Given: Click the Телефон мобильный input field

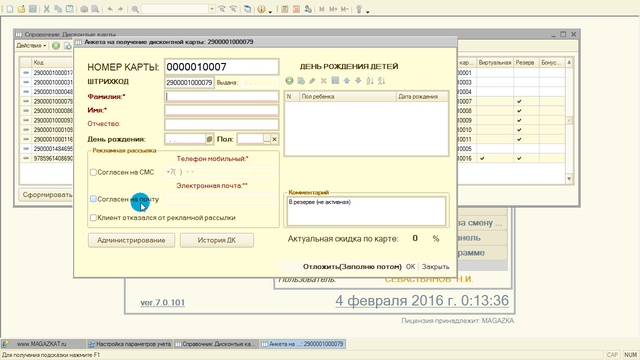Looking at the screenshot, I should click(220, 172).
